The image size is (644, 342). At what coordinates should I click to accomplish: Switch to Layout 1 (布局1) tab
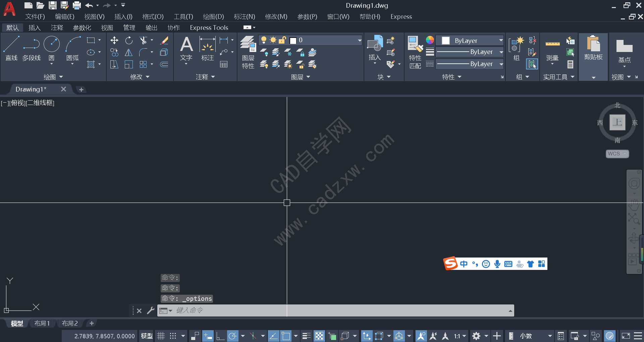(x=42, y=323)
